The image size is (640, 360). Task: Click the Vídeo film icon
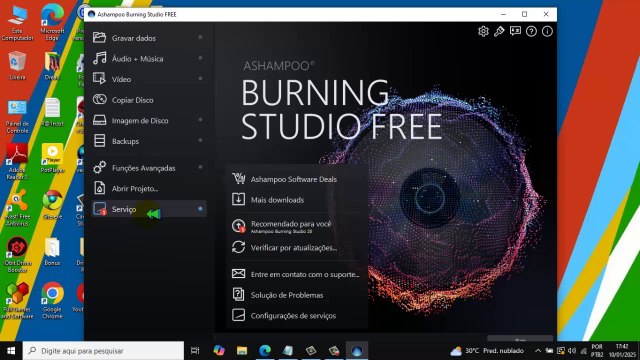pyautogui.click(x=99, y=78)
